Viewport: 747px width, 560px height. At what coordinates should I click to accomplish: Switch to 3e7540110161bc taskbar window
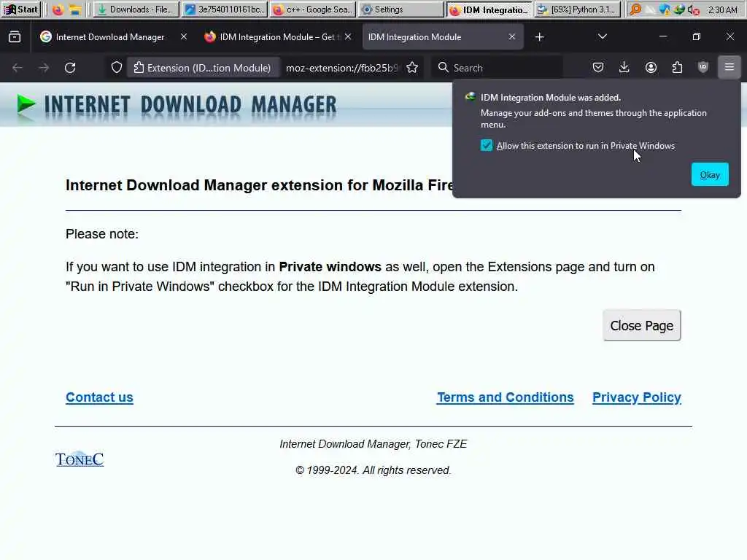point(225,9)
